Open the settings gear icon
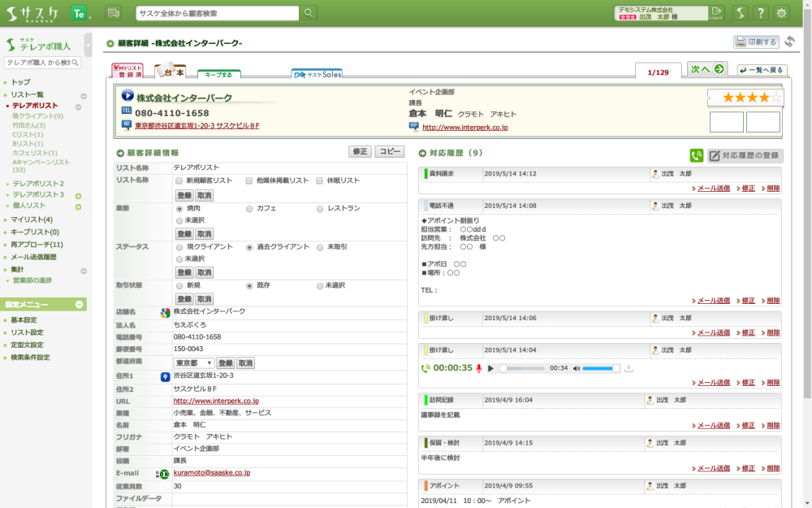The height and width of the screenshot is (508, 812). 781,13
